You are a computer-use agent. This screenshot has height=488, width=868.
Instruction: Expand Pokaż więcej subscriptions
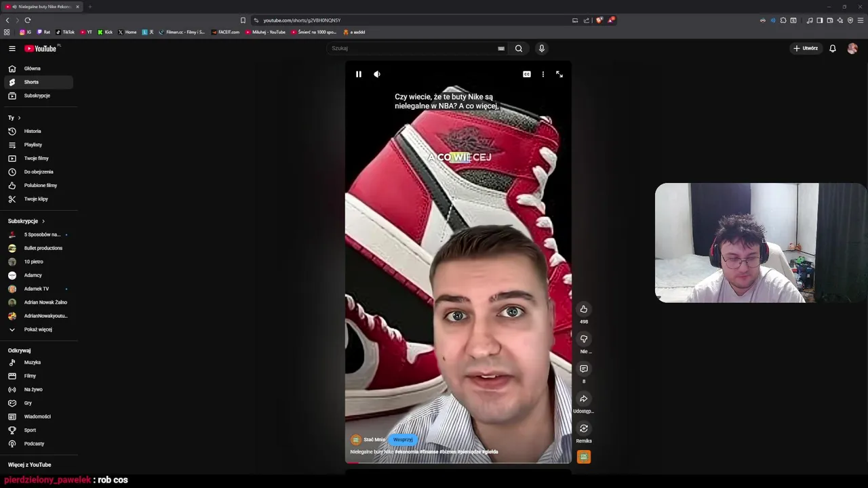coord(39,329)
